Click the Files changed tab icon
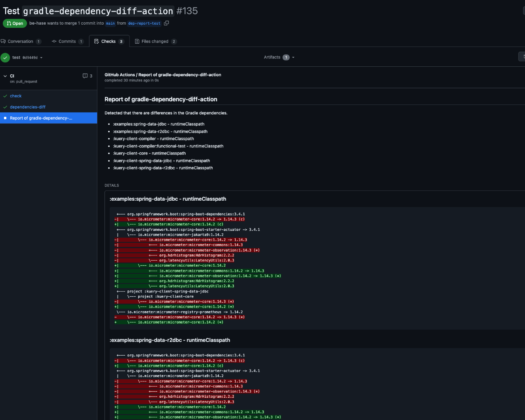Screen dimensions: 525x420 pyautogui.click(x=137, y=41)
